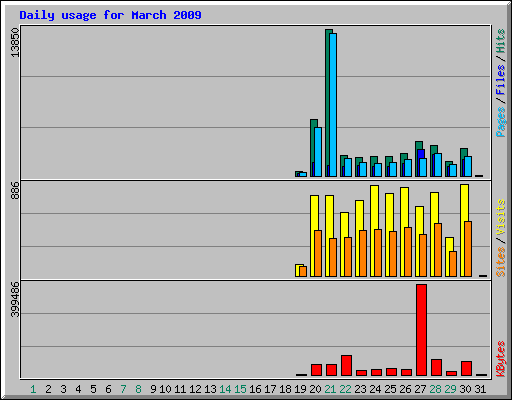
Task: Click the tallest green hits bar on day 21
Action: (328, 103)
